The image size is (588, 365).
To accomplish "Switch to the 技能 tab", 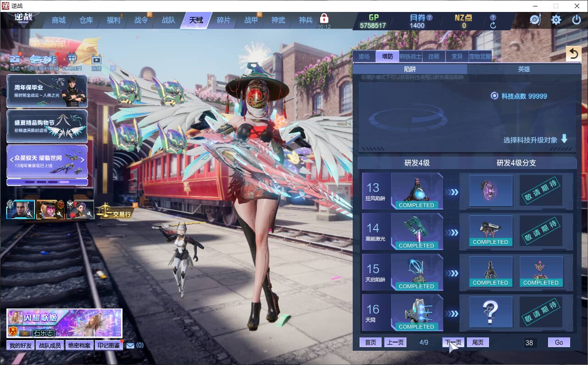I will (433, 56).
